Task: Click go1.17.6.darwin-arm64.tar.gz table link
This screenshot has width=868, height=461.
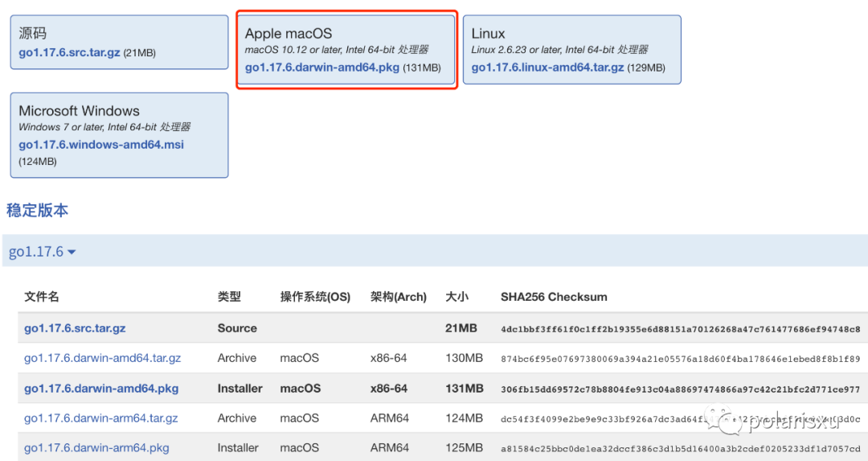Action: click(x=100, y=418)
